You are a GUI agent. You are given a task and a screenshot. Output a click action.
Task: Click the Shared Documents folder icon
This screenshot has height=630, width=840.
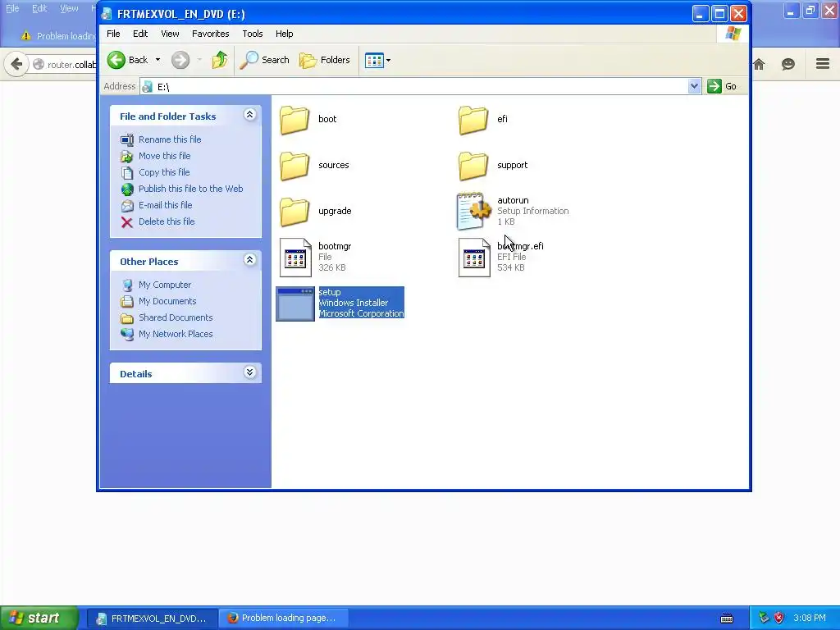click(x=127, y=317)
